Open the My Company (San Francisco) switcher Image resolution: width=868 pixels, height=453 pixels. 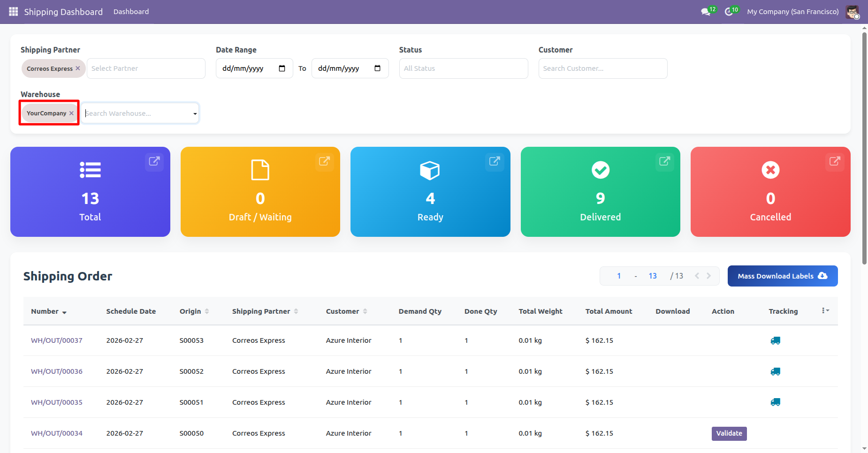tap(792, 12)
